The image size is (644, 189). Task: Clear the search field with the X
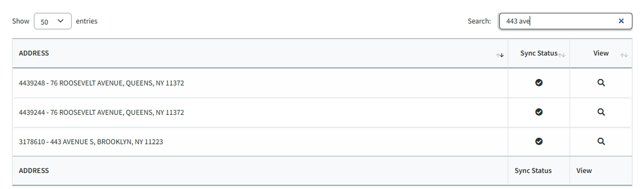621,21
